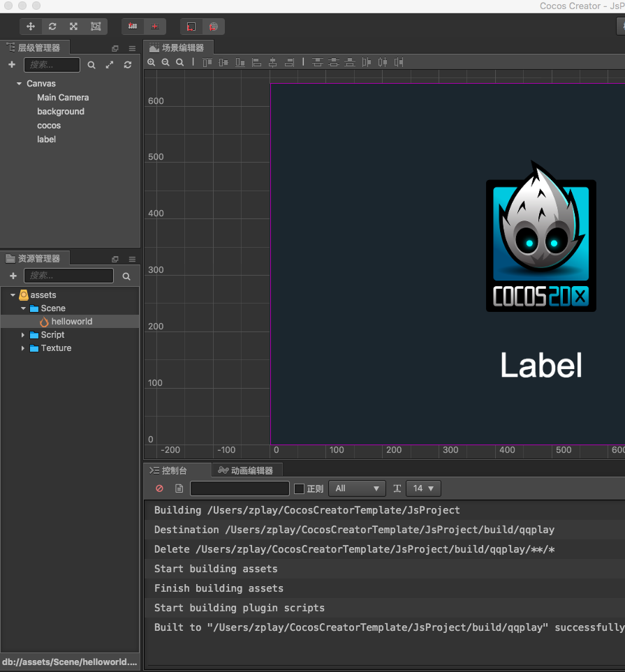The image size is (625, 672).
Task: Collapse the Scene folder
Action: [23, 308]
